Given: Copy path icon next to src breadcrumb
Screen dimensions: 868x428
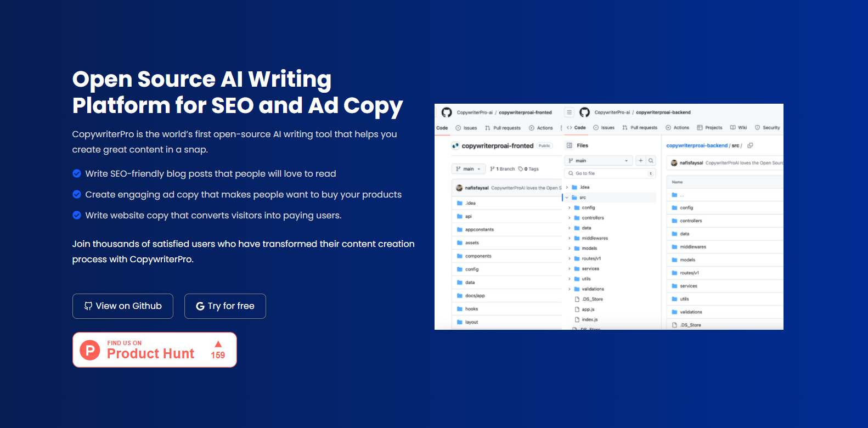Looking at the screenshot, I should coord(750,145).
